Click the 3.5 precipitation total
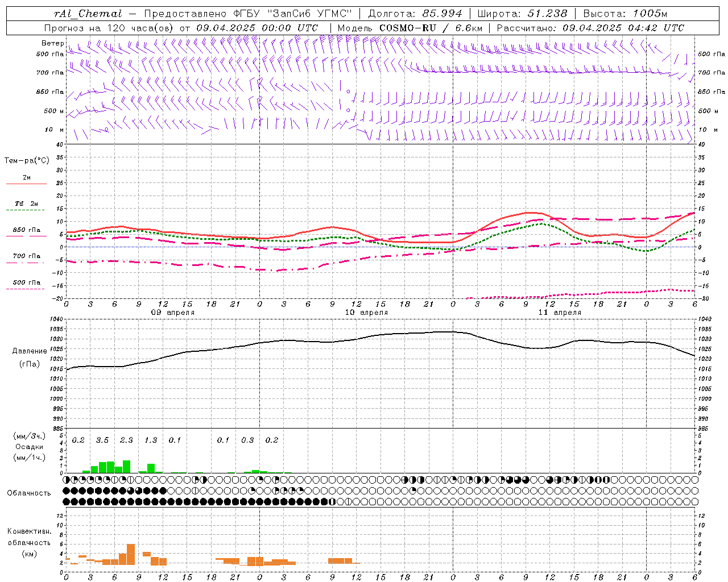 [x=102, y=440]
